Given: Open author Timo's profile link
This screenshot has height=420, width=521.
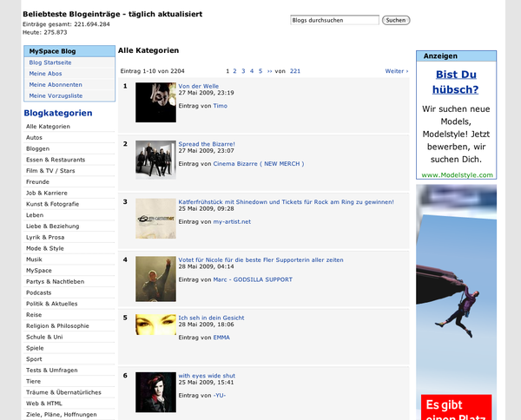Looking at the screenshot, I should coord(221,106).
